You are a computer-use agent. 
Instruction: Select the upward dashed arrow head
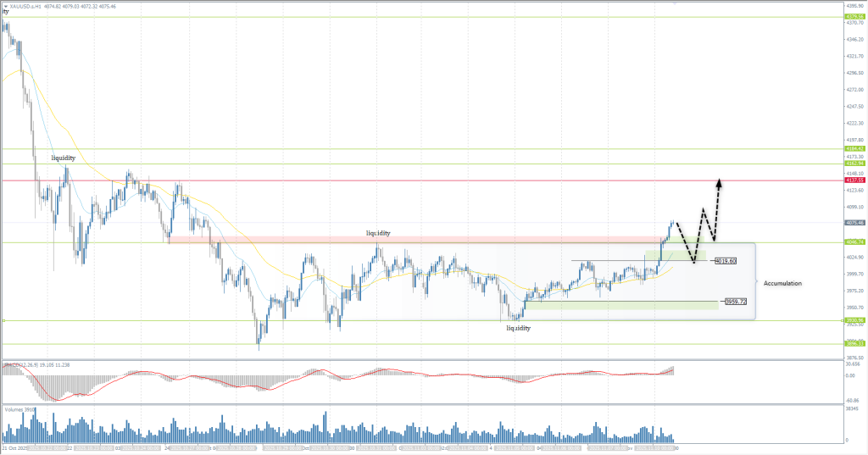click(x=719, y=180)
